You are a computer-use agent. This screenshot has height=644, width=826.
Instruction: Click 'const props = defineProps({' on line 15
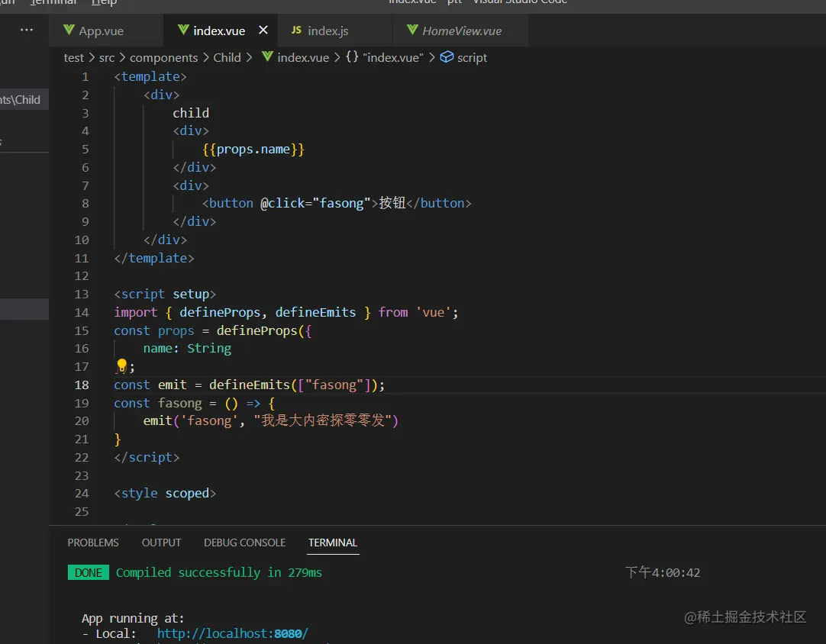[x=213, y=330]
